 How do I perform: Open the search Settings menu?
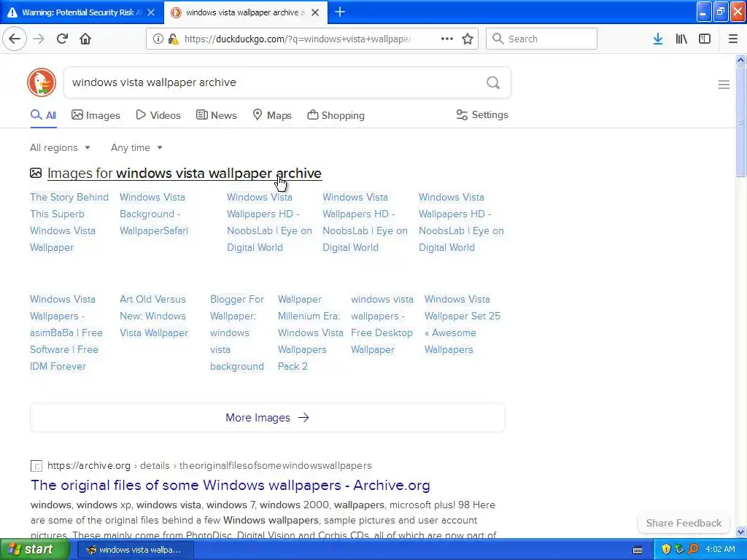(x=482, y=114)
